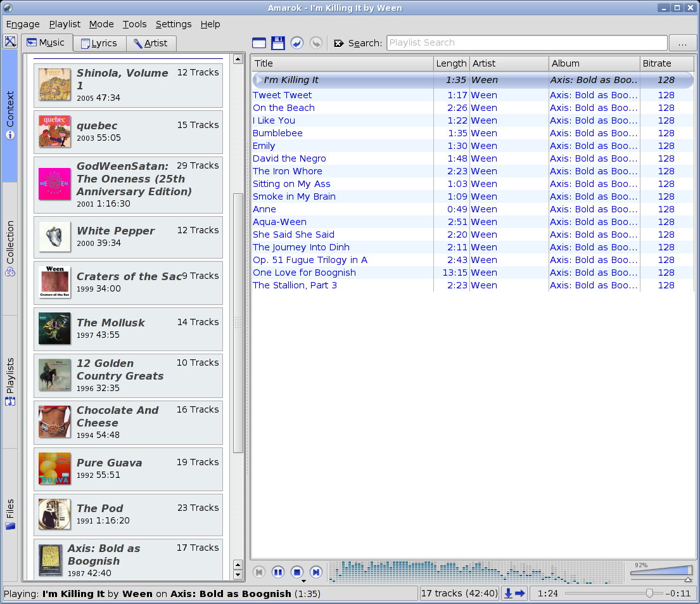Switch to the Lyrics tab

[99, 43]
